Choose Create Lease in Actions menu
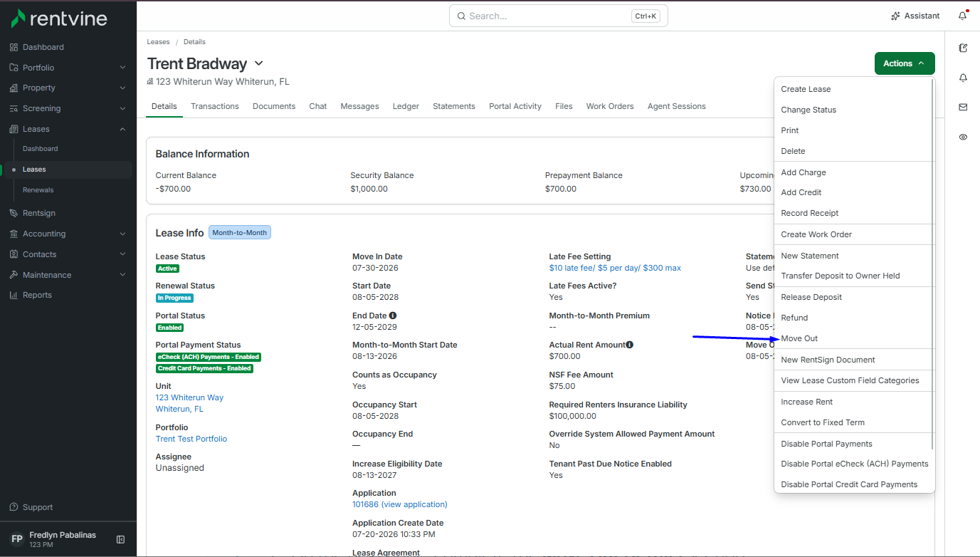Viewport: 980px width, 557px height. (x=806, y=89)
